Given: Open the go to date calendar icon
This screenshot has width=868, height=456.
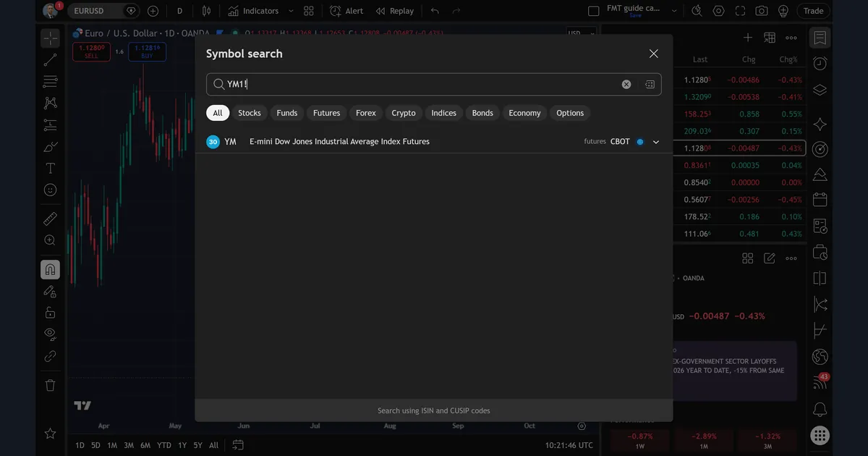Looking at the screenshot, I should pos(238,445).
